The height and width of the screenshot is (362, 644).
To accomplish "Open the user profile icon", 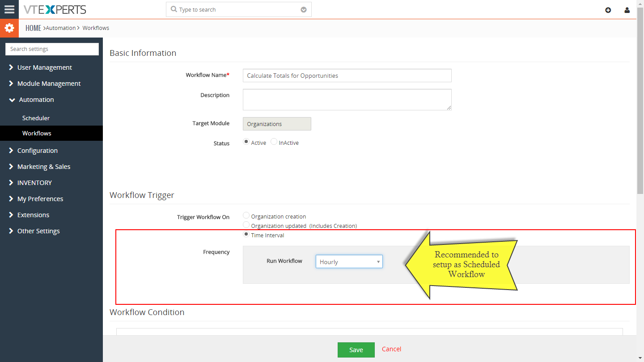I will coord(627,10).
